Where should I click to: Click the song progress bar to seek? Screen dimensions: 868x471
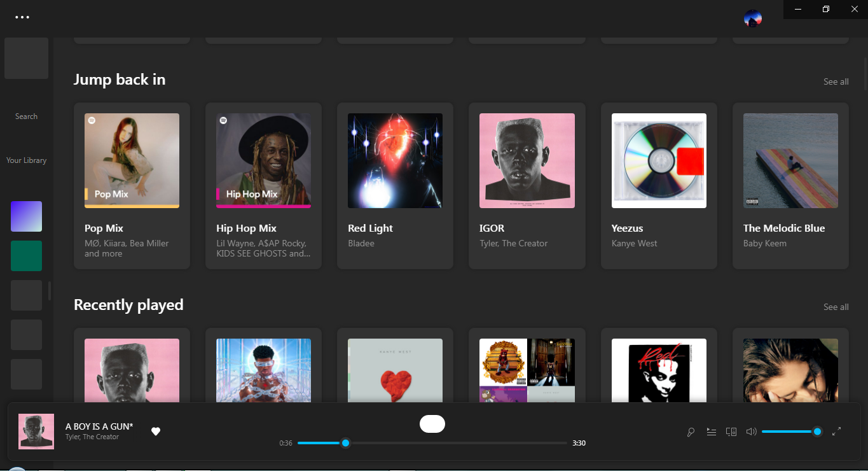432,443
